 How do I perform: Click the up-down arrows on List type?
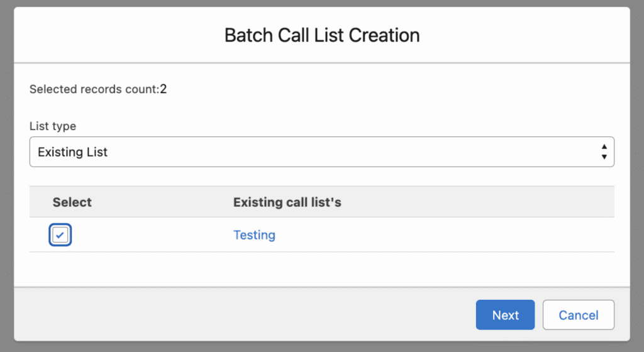tap(604, 152)
